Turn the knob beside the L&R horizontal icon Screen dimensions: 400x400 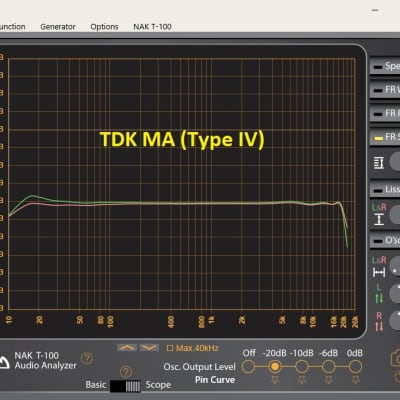pyautogui.click(x=395, y=266)
